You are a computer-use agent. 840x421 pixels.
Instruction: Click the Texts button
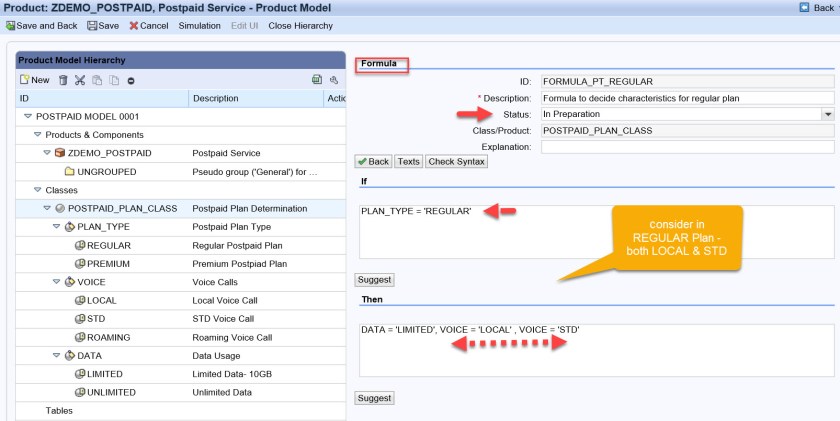tap(408, 161)
